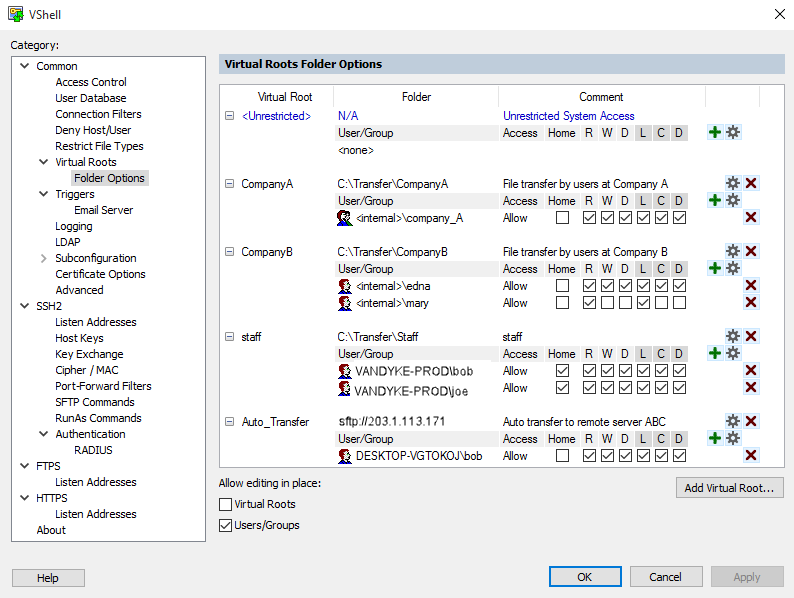Collapse the SSH2 category tree
794x598 pixels.
click(x=25, y=306)
